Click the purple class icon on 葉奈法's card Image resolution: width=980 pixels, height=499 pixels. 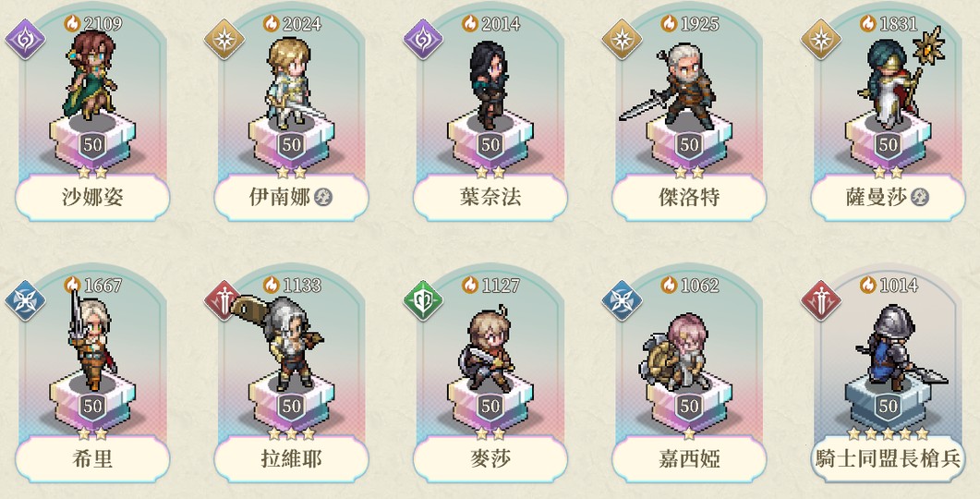pyautogui.click(x=423, y=38)
